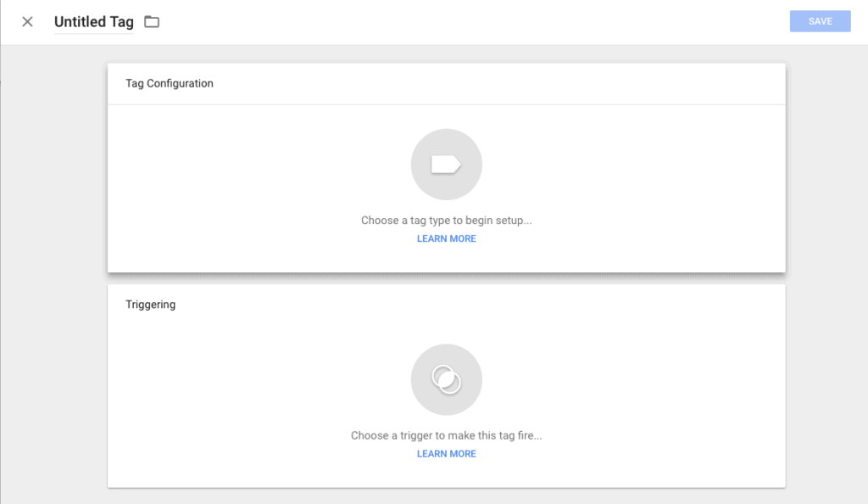Screen dimensions: 868x504
Task: Click the Triggering heading
Action: pyautogui.click(x=150, y=304)
